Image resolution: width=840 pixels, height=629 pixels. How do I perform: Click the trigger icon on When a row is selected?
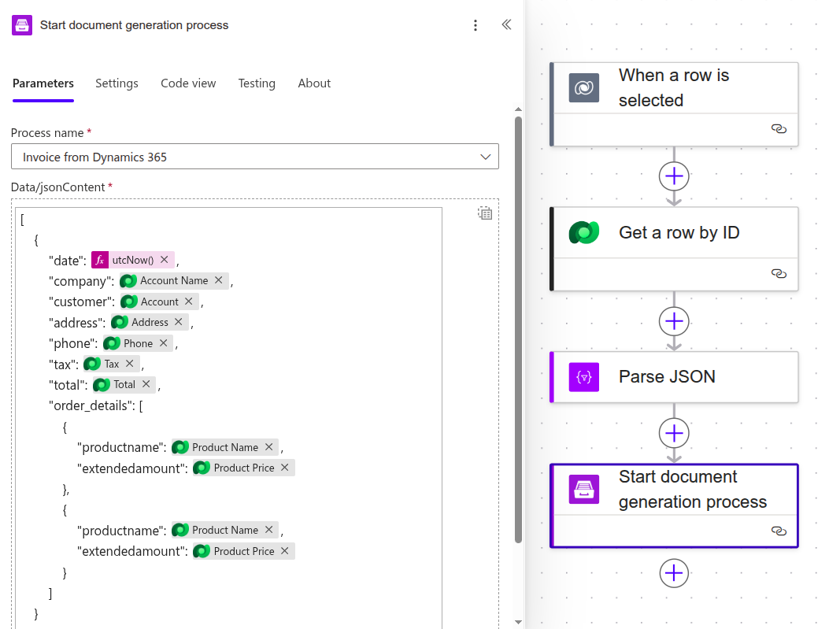(583, 88)
